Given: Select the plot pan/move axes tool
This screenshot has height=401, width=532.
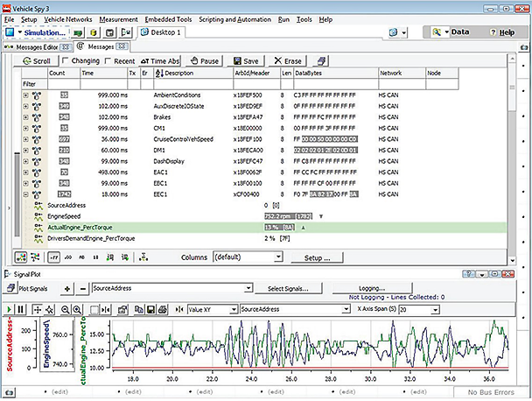Looking at the screenshot, I should (x=37, y=309).
